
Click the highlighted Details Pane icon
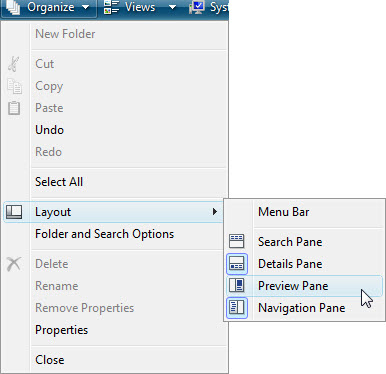[237, 264]
